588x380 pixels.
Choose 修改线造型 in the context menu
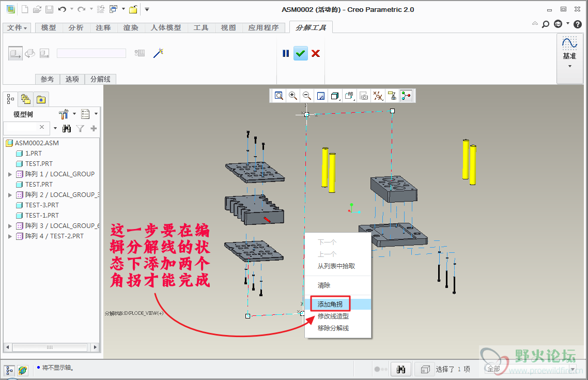pos(338,316)
